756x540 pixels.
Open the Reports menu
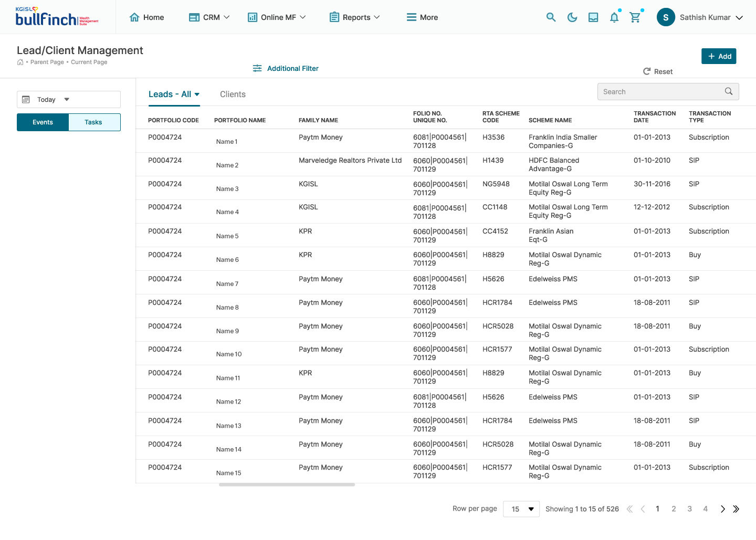click(354, 17)
